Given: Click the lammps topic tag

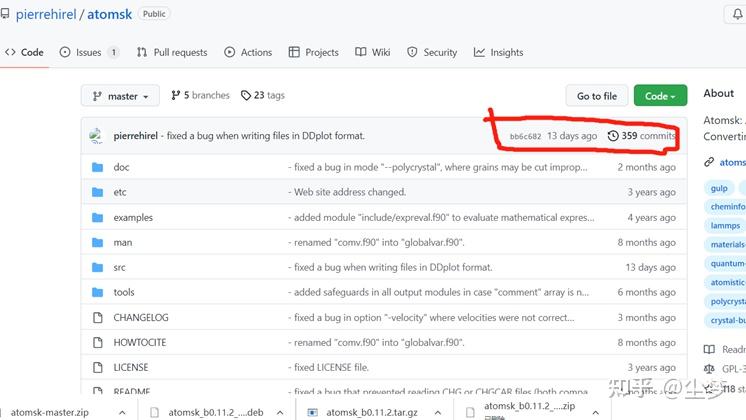Looking at the screenshot, I should point(725,225).
